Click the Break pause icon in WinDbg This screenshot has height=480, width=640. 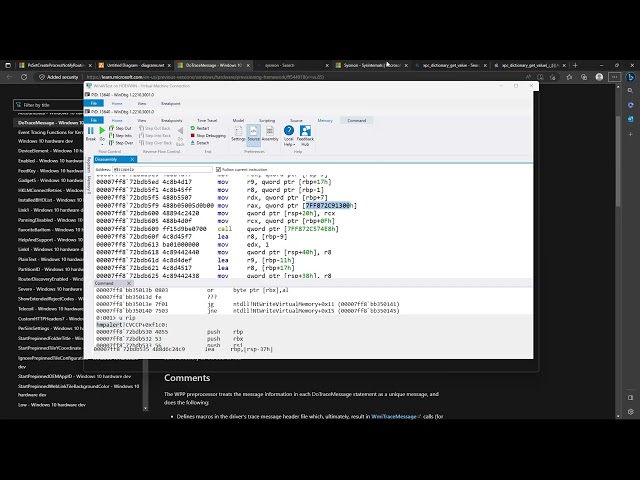pyautogui.click(x=91, y=131)
